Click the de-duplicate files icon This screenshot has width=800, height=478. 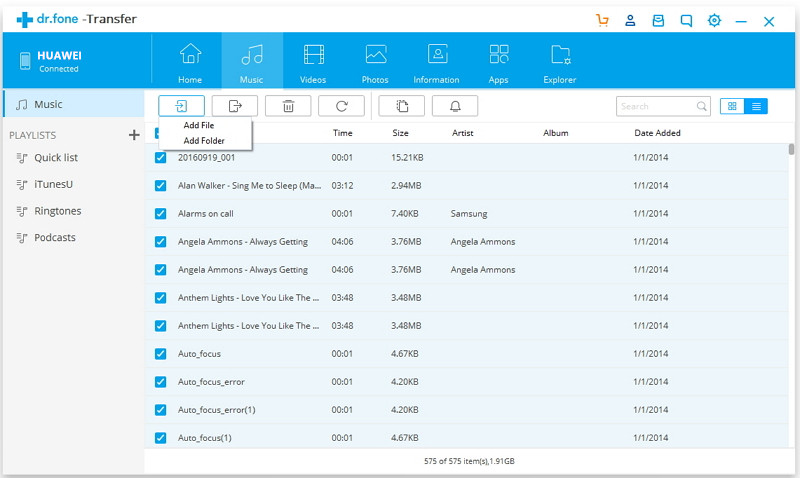(402, 105)
